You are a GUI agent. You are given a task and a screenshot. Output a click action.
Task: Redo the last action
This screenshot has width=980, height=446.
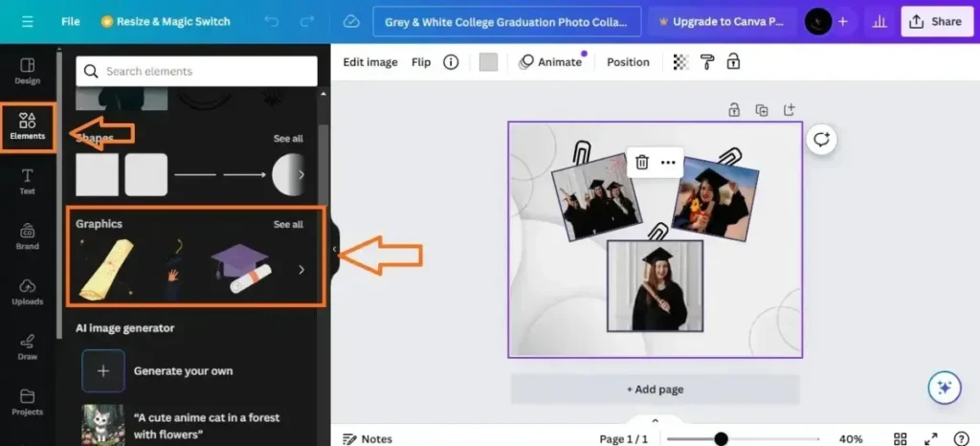[307, 22]
